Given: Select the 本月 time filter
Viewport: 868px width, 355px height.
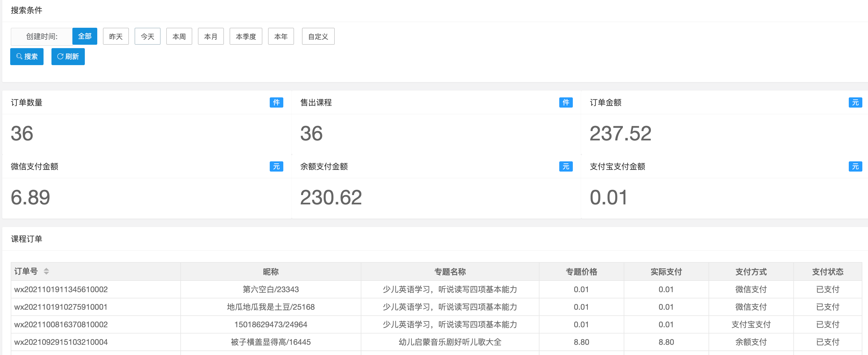Looking at the screenshot, I should [211, 37].
